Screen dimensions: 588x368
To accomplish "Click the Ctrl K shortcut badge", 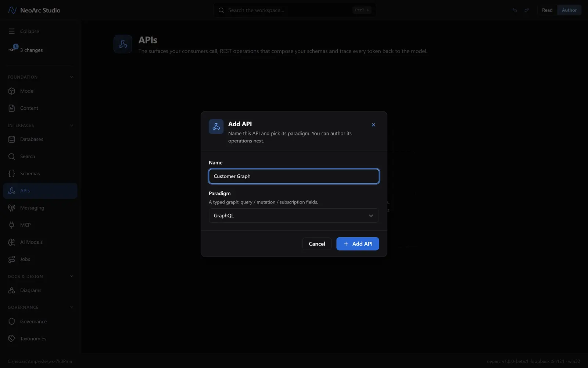I will [362, 10].
